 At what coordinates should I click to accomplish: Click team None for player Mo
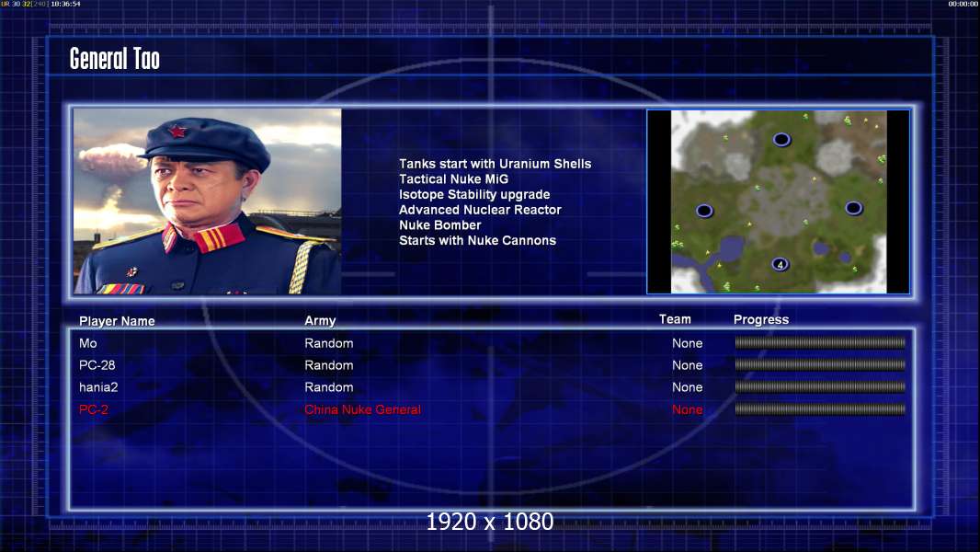(x=688, y=343)
